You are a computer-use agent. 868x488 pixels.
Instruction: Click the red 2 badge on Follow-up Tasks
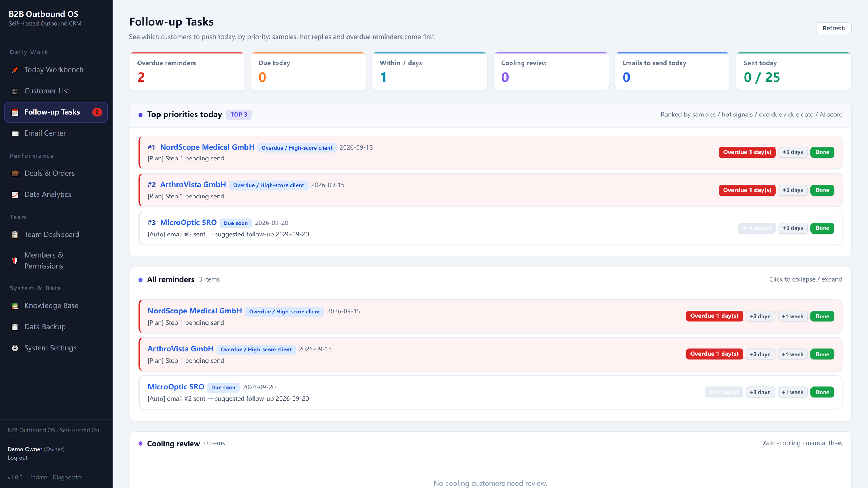(97, 112)
